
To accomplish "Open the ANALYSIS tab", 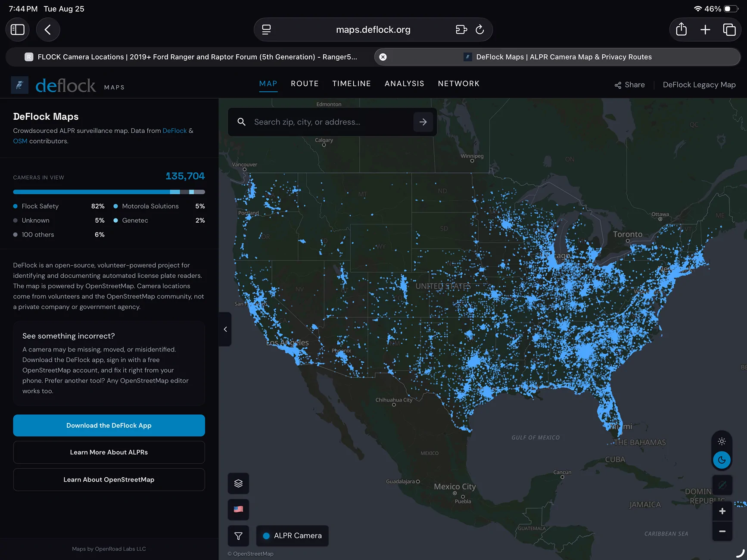I will [x=405, y=84].
